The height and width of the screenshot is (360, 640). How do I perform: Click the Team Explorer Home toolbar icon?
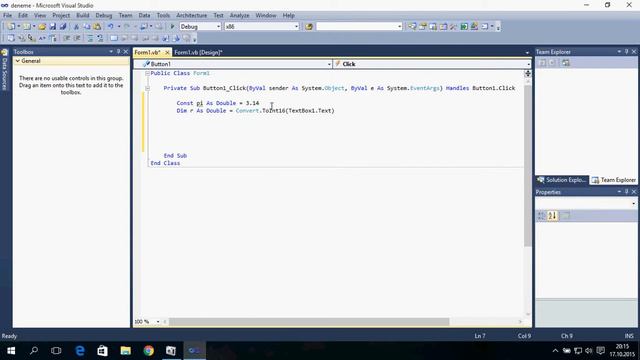tap(566, 63)
